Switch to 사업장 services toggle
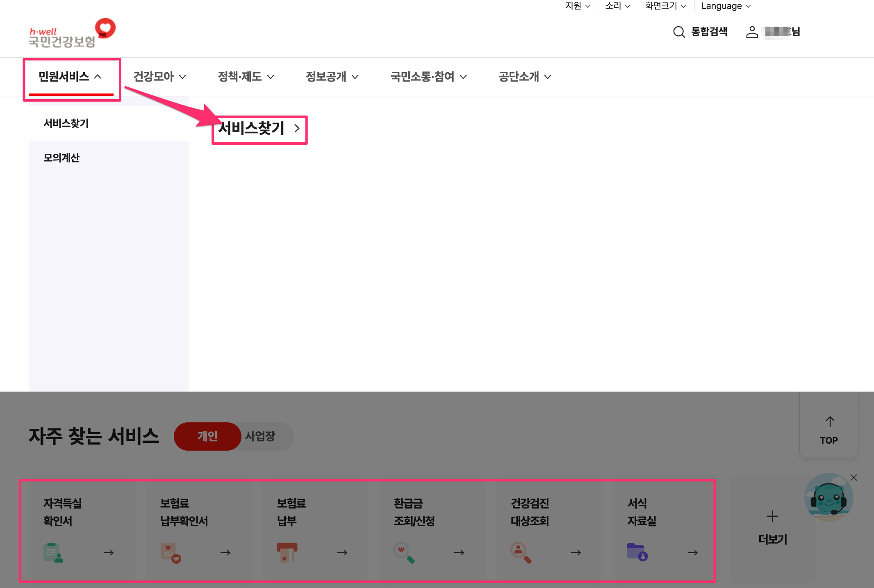The height and width of the screenshot is (588, 874). click(x=260, y=436)
